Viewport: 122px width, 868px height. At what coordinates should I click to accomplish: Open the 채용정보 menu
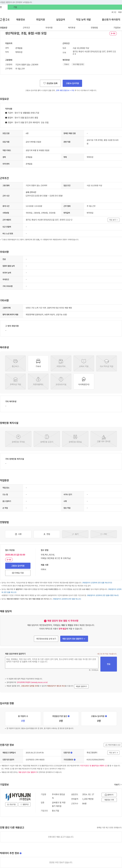(x=21, y=20)
